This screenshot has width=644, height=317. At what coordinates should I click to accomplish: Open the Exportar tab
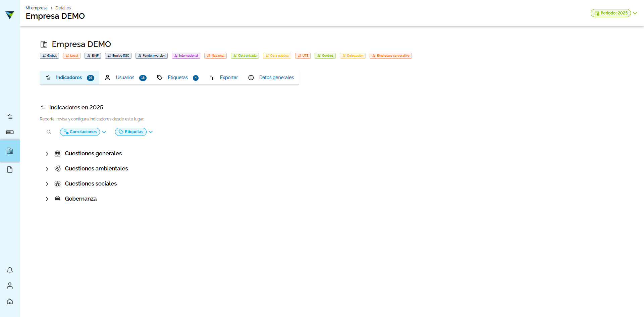(x=224, y=77)
